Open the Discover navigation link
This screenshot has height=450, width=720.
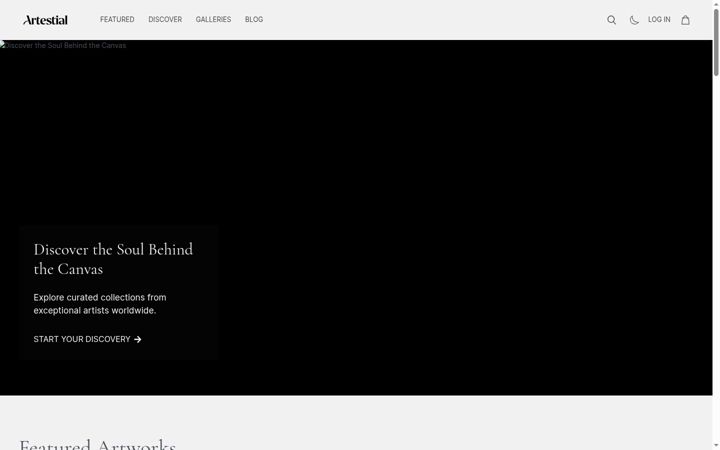click(165, 20)
